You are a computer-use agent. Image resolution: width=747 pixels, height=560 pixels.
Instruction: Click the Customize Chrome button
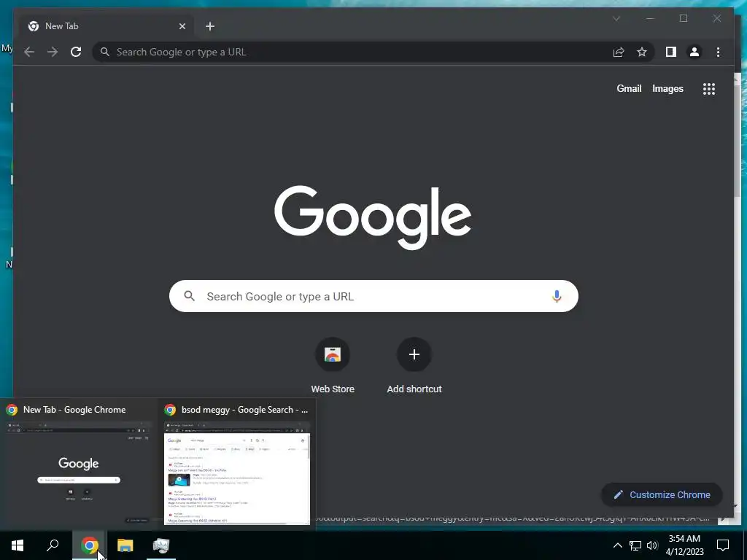tap(662, 495)
